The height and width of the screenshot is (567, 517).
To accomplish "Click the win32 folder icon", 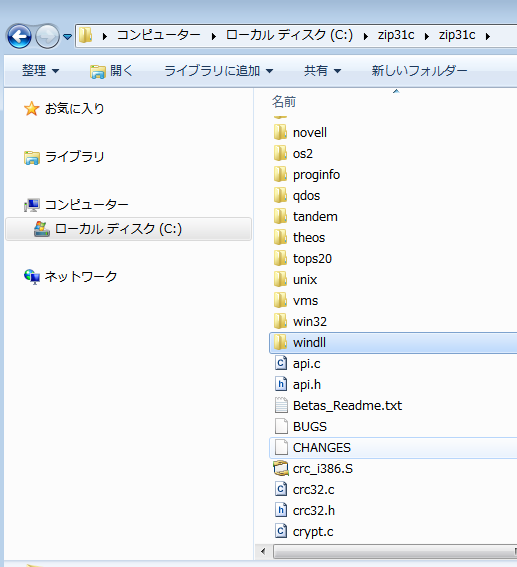I will point(281,321).
